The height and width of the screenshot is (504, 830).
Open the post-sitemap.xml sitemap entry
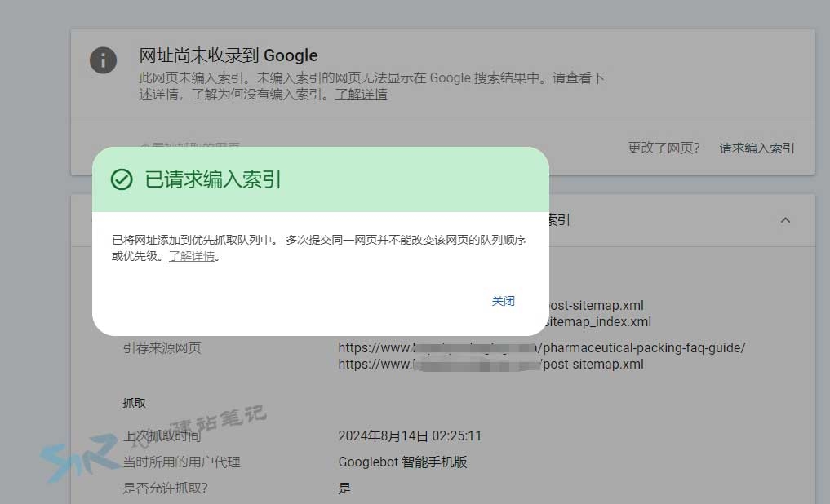595,305
